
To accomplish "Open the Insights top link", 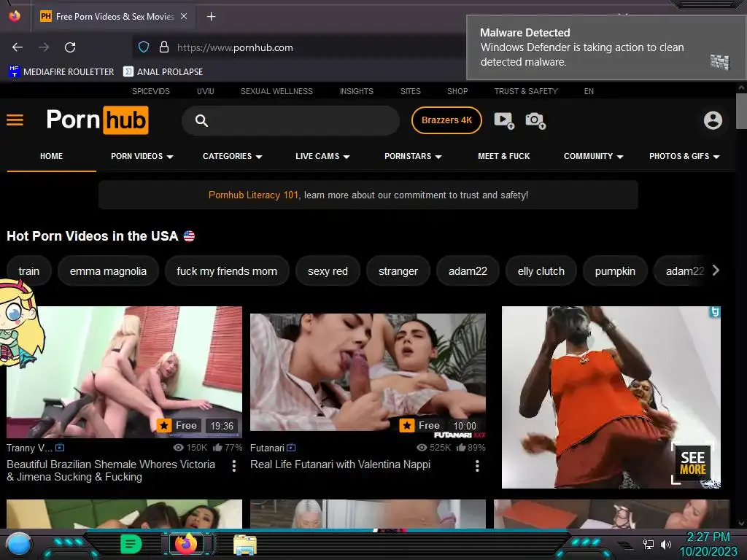I will click(x=356, y=91).
